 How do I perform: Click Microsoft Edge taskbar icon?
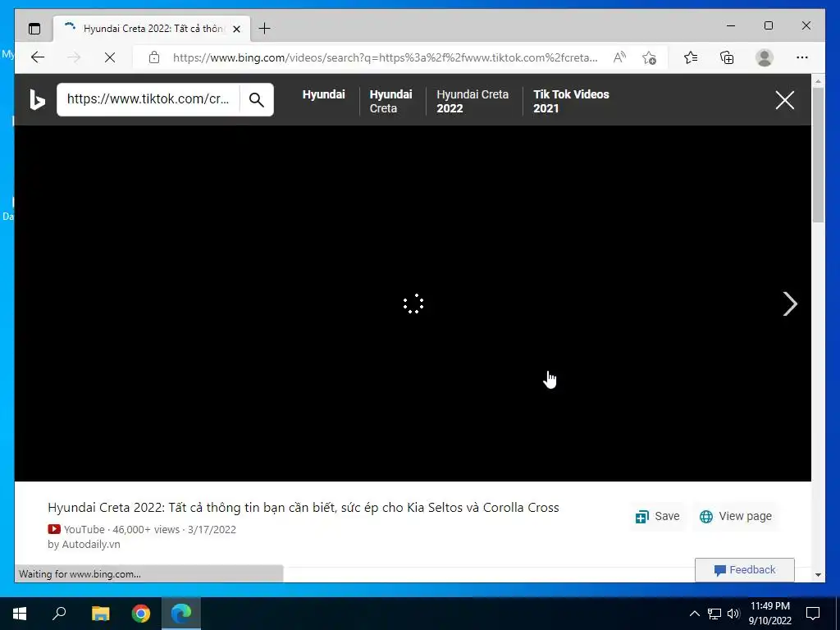181,614
